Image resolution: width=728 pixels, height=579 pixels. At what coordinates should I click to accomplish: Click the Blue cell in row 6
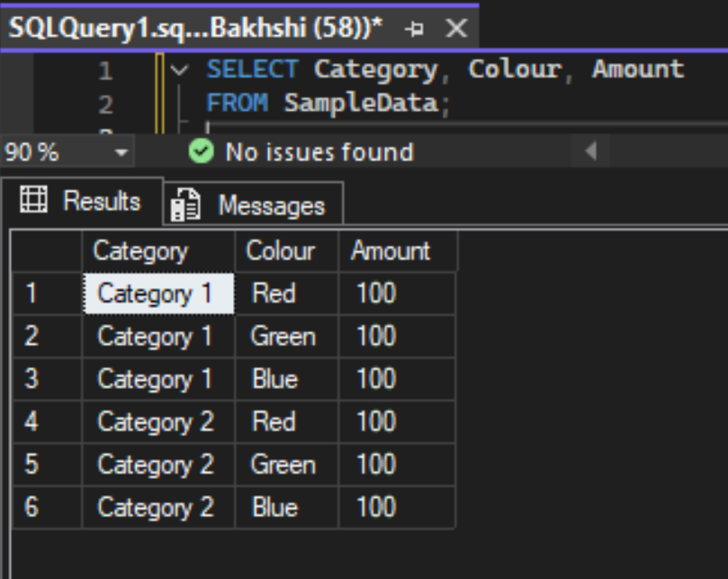pos(287,507)
